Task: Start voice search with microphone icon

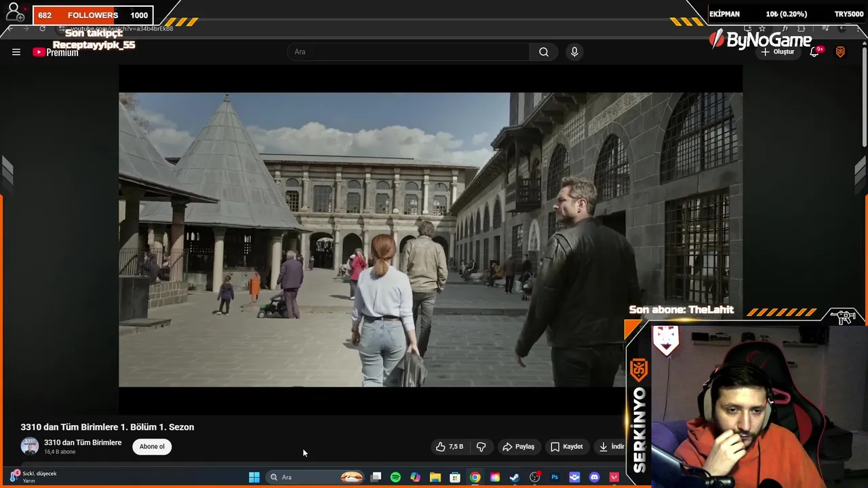Action: (574, 52)
